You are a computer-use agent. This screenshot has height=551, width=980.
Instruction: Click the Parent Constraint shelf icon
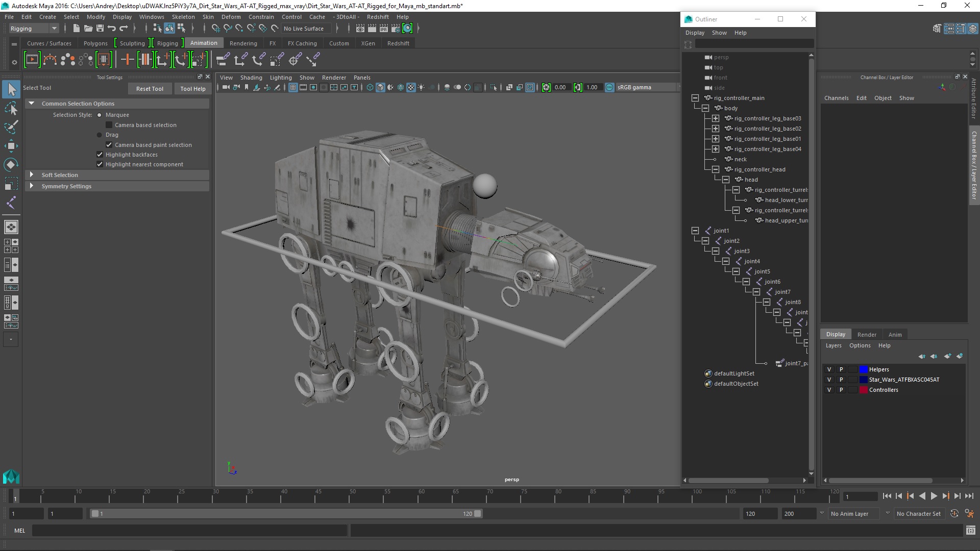223,60
